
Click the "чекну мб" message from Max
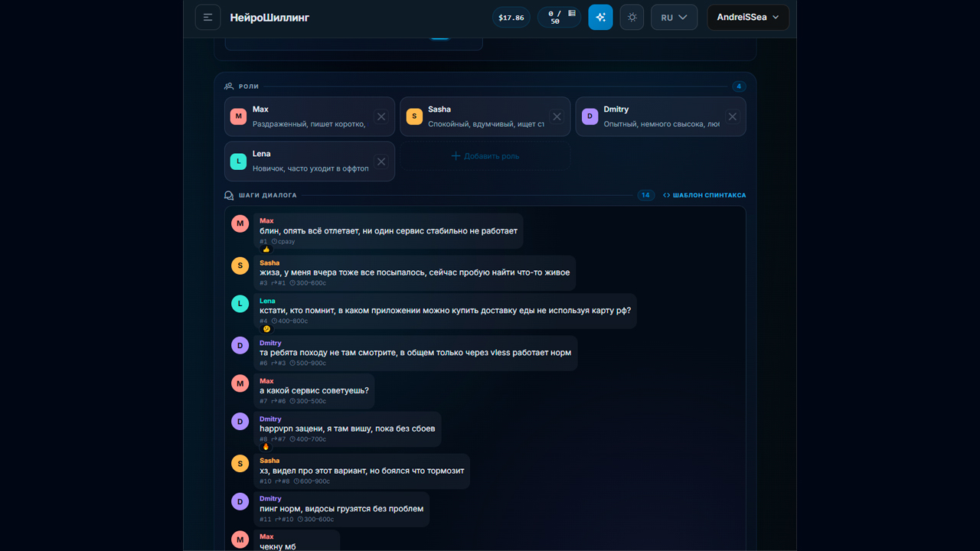296,541
